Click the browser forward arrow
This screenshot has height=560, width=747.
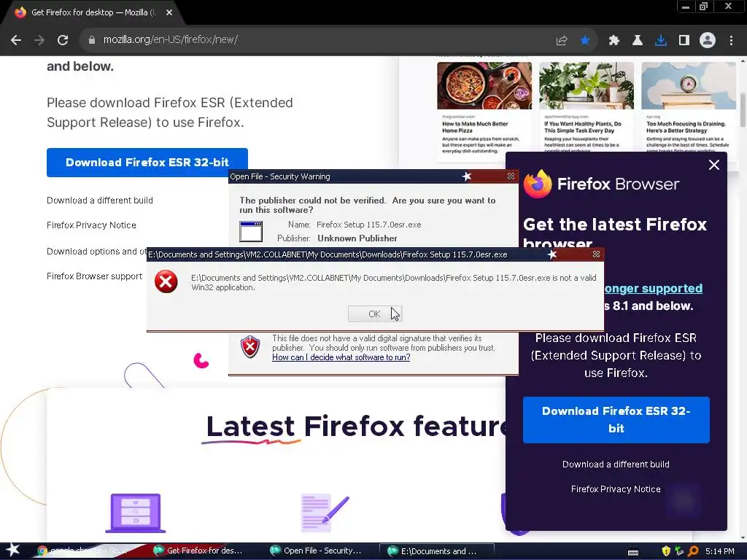tap(39, 40)
